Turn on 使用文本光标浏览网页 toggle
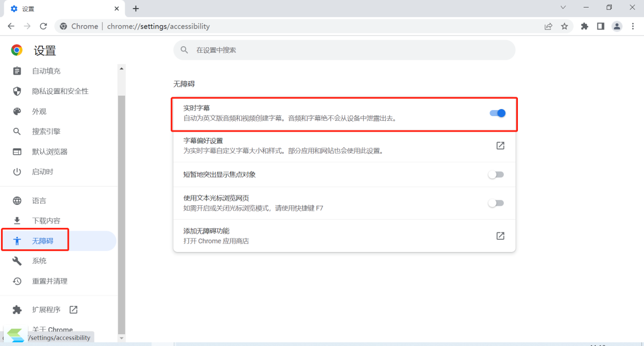Viewport: 644px width, 346px height. coord(496,203)
